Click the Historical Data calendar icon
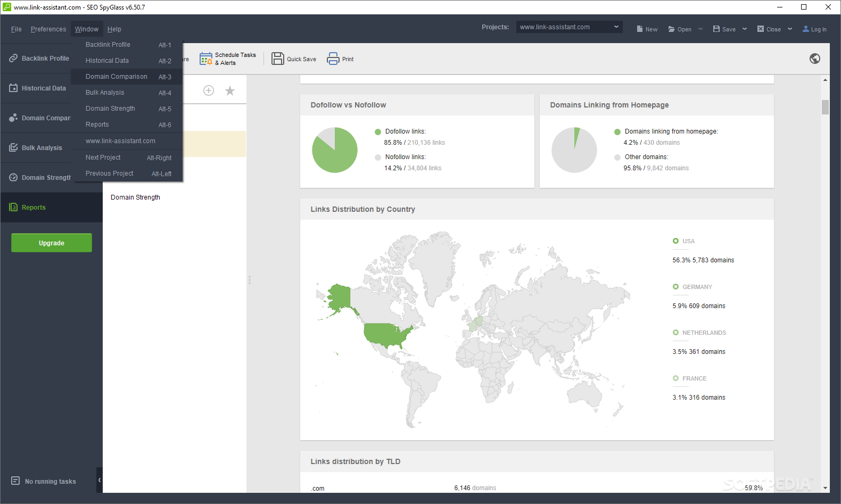841x504 pixels. click(13, 88)
